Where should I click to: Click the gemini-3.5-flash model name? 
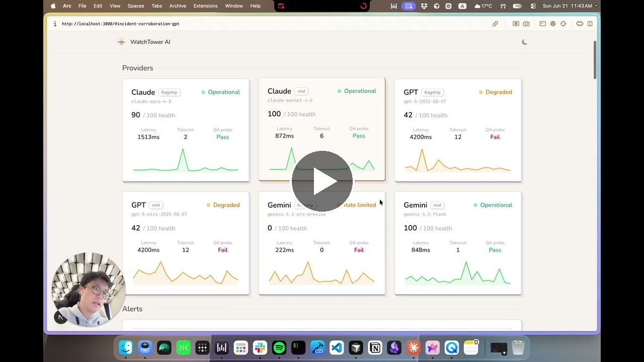pos(425,214)
